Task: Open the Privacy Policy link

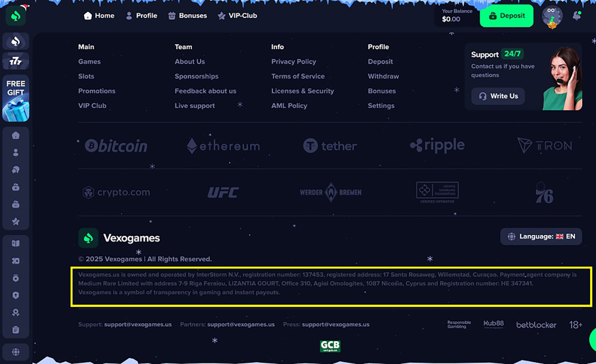Action: click(294, 62)
